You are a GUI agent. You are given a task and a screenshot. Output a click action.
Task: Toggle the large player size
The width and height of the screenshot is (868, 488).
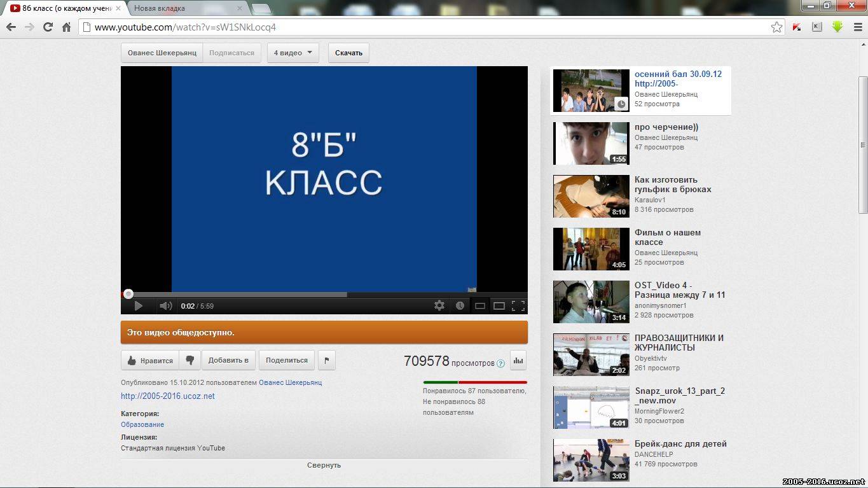[499, 306]
